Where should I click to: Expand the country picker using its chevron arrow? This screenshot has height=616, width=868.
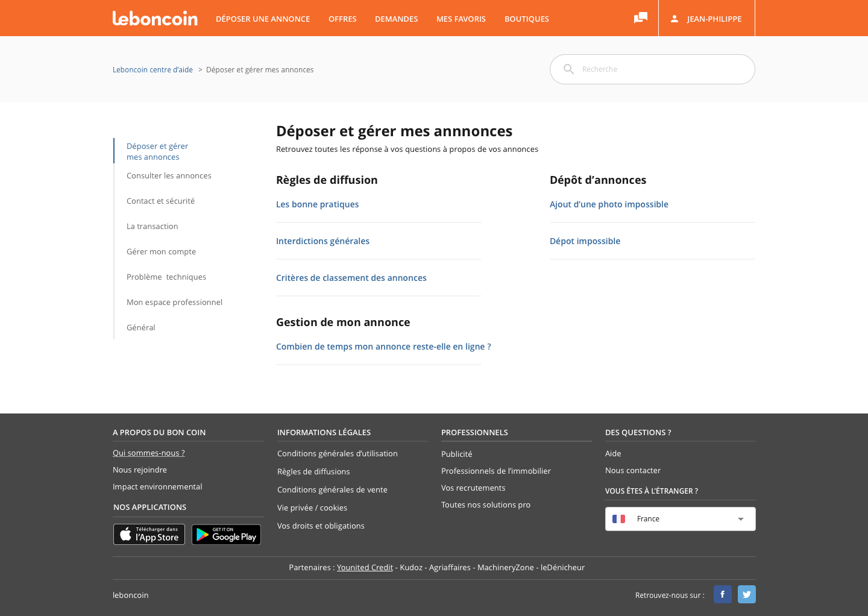(x=741, y=518)
